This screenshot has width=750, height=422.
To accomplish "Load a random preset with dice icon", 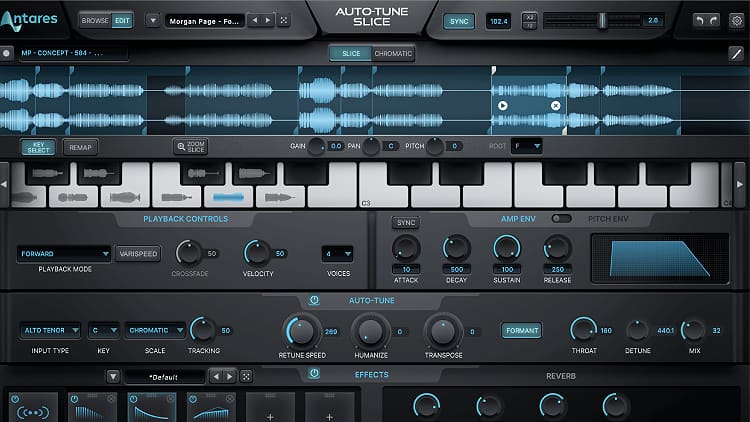I will [284, 21].
